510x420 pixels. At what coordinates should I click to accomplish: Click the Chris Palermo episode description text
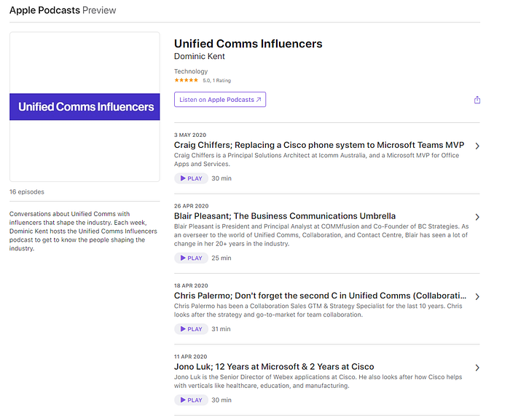pos(318,310)
